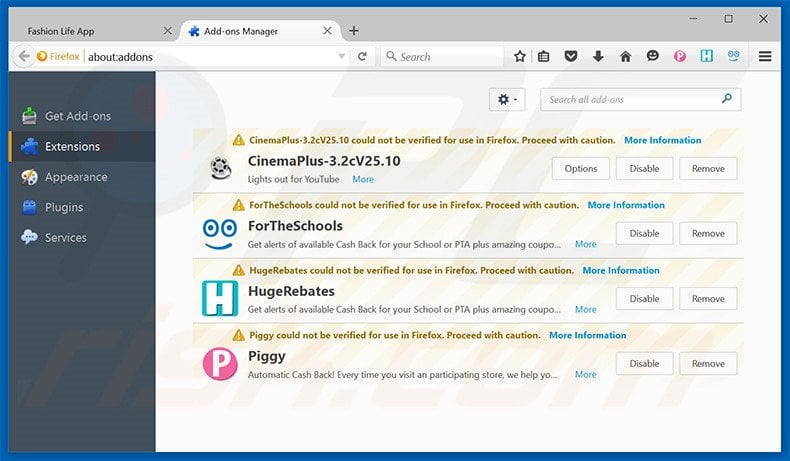Click the CinemaPlus film reel icon
The image size is (790, 461).
point(221,168)
